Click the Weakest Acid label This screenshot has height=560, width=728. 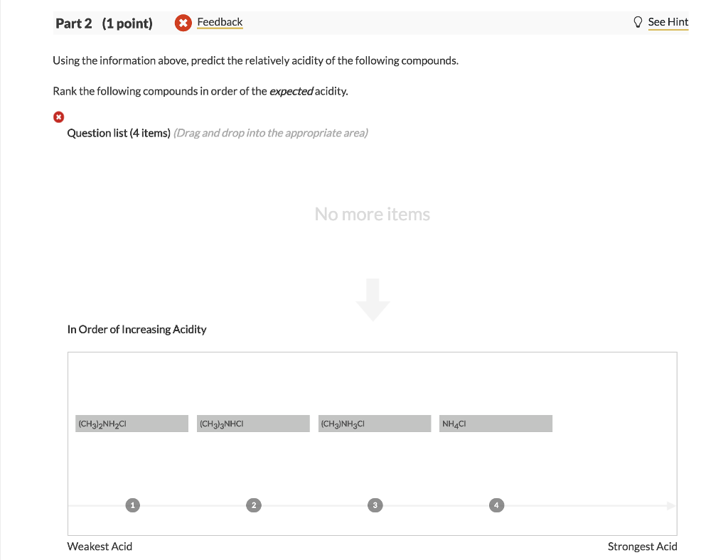point(100,546)
